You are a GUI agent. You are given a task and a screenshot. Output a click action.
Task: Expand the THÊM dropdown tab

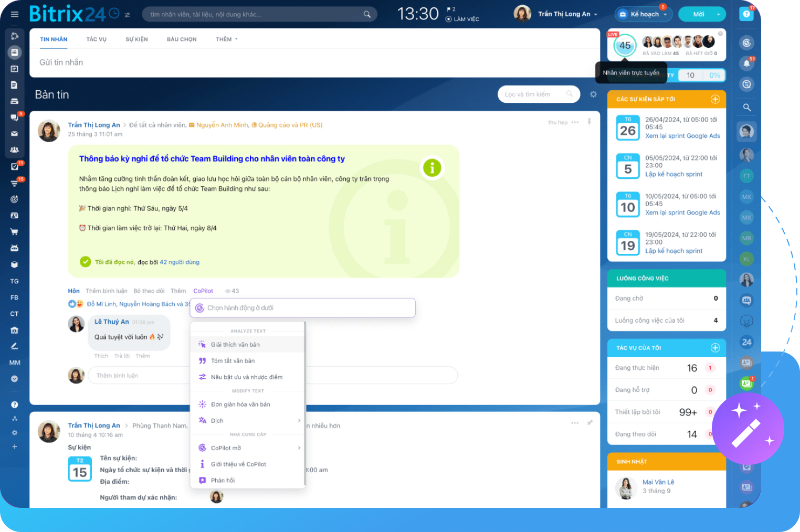226,39
